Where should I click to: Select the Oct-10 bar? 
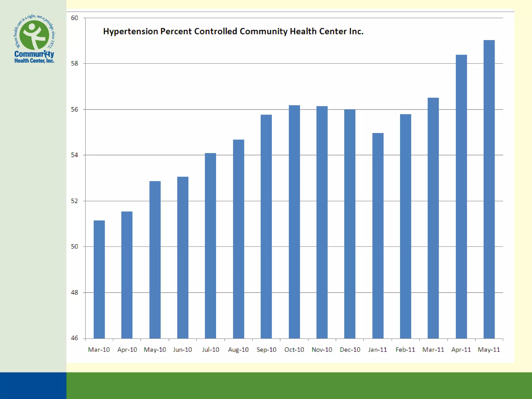pos(294,222)
